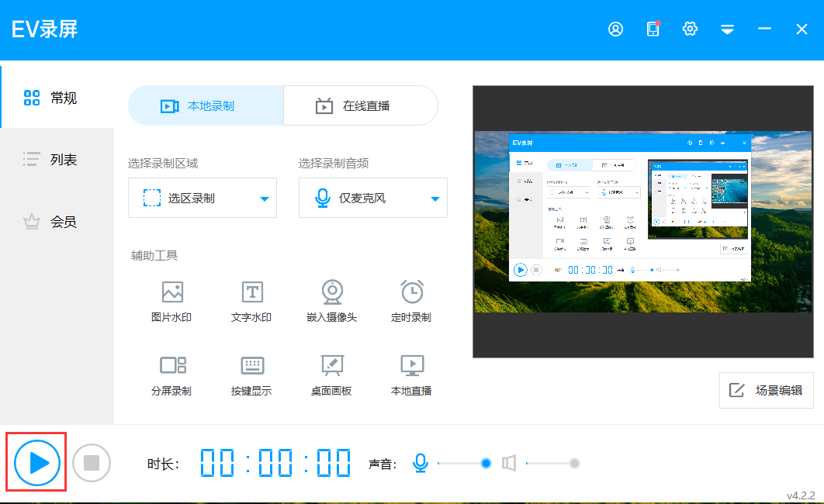Viewport: 824px width, 504px height.
Task: Open the 会员 sidebar tab
Action: point(57,222)
